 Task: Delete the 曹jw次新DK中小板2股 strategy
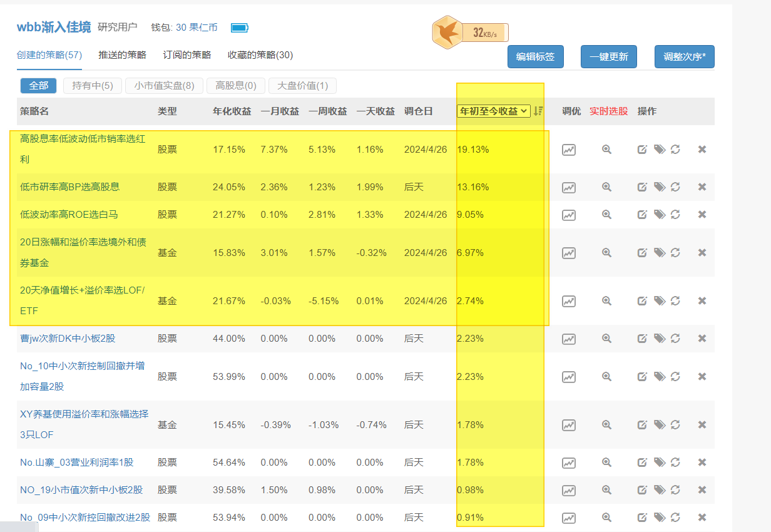point(702,339)
